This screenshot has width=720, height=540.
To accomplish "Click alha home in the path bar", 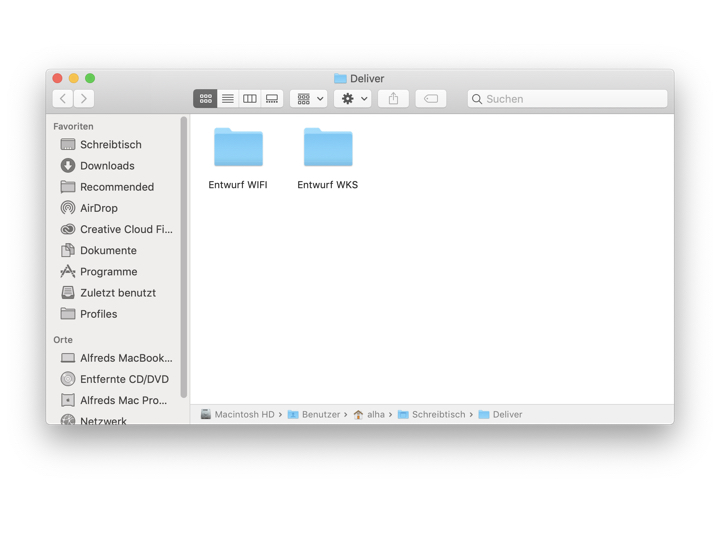I will tap(369, 415).
